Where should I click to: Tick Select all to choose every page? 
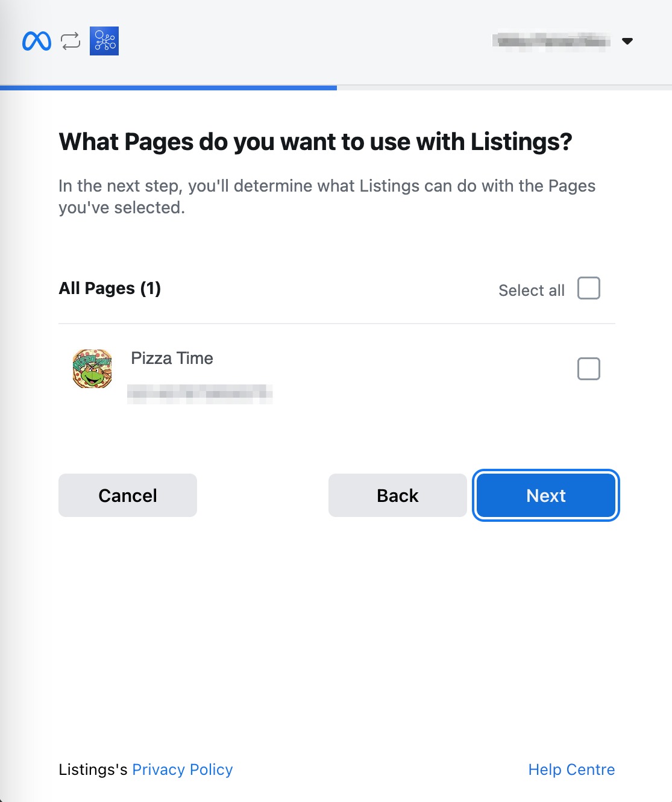click(x=588, y=289)
